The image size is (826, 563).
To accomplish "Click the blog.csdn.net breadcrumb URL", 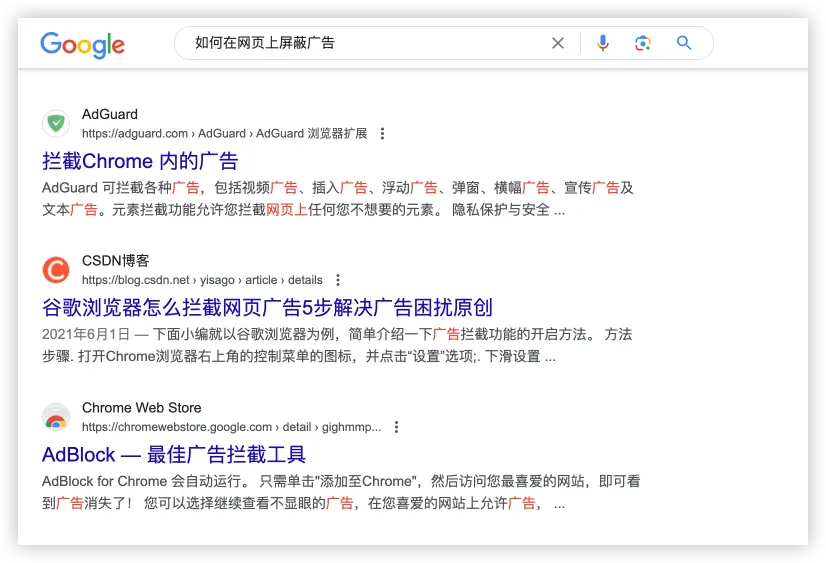I will [x=202, y=280].
